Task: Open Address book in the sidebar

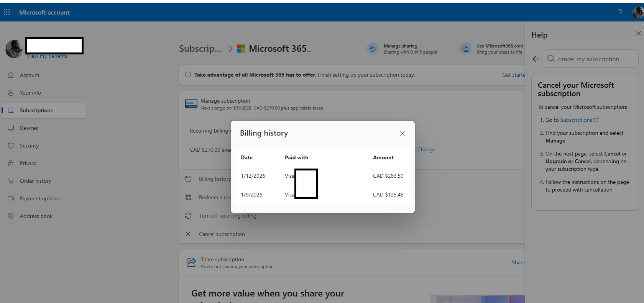Action: [x=44, y=216]
